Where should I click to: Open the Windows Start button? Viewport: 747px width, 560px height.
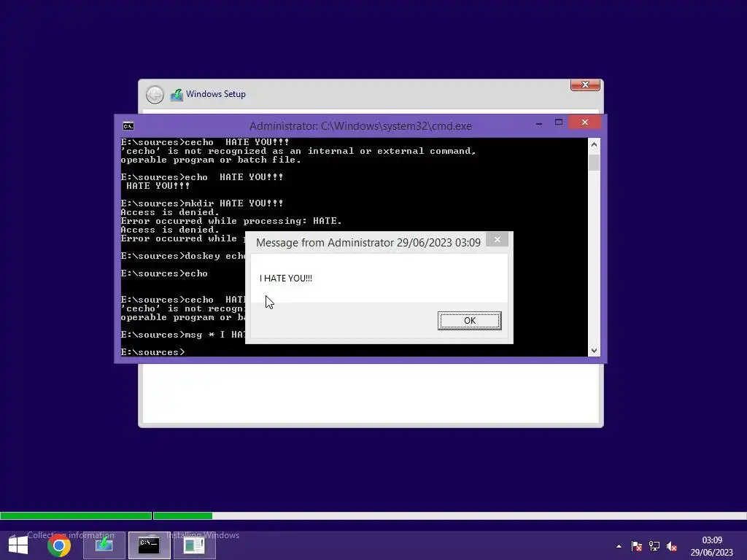point(18,545)
